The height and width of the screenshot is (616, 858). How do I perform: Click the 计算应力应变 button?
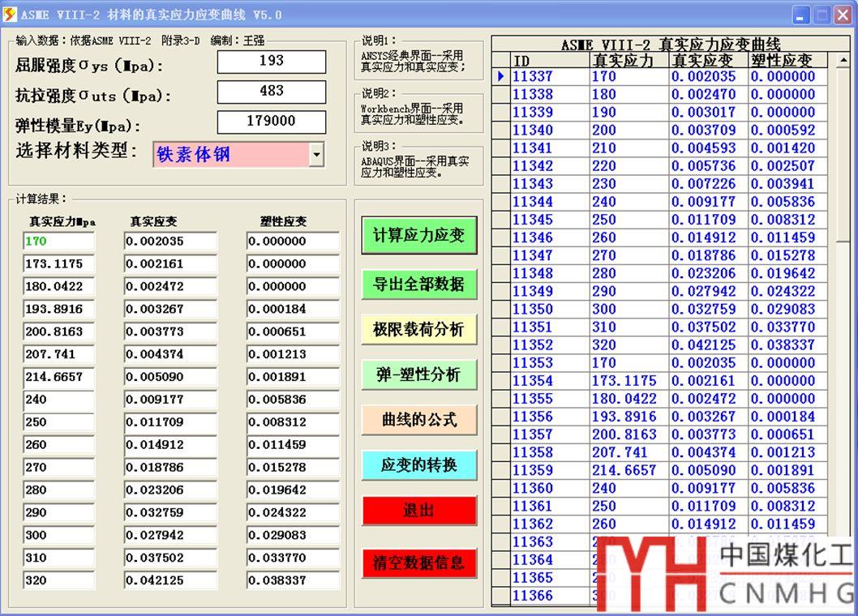coord(418,236)
